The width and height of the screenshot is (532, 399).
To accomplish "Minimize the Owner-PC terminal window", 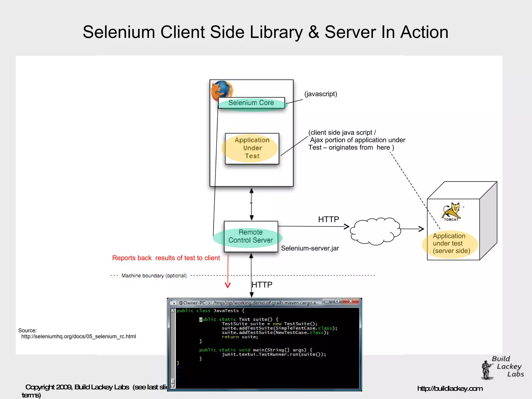I will click(328, 301).
